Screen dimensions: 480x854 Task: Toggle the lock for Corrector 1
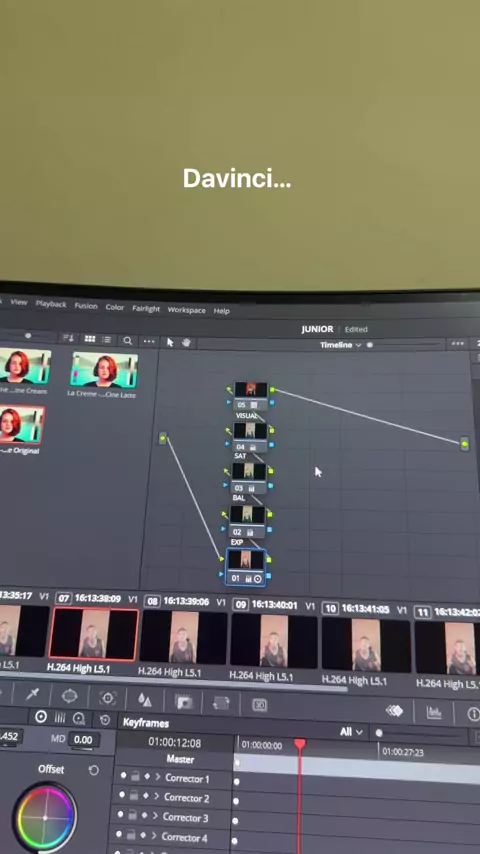click(x=135, y=776)
